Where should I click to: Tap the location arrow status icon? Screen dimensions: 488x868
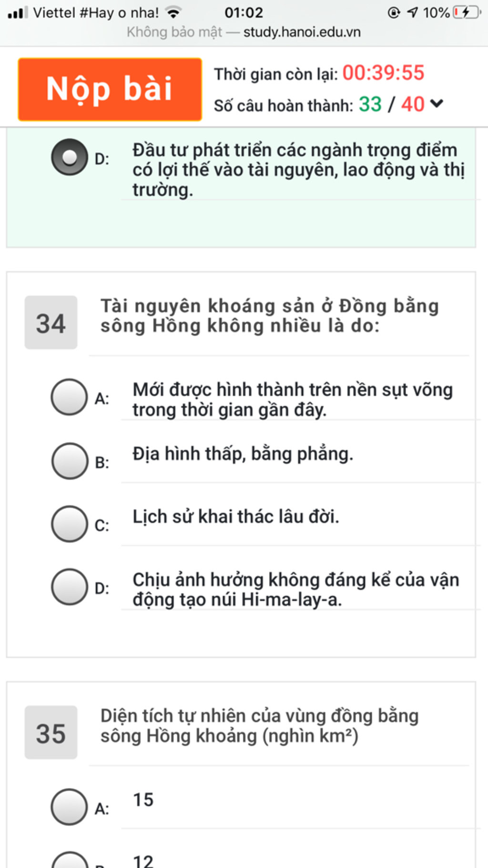pos(412,12)
